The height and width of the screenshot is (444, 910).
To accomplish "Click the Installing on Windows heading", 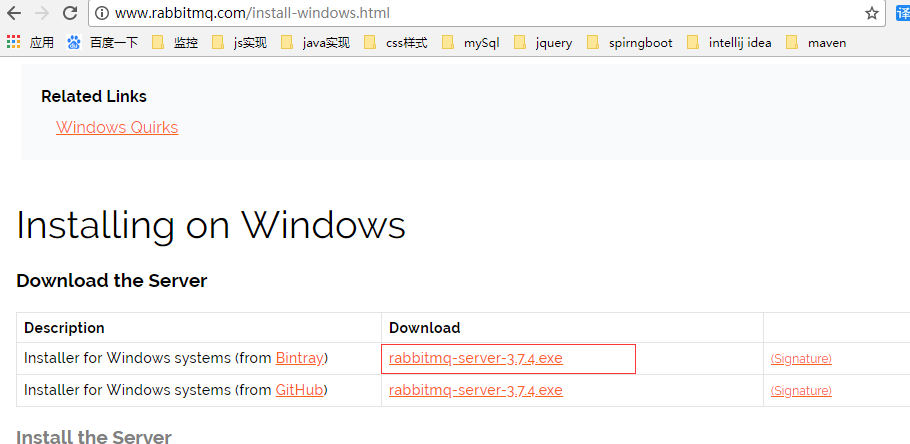I will click(x=211, y=225).
